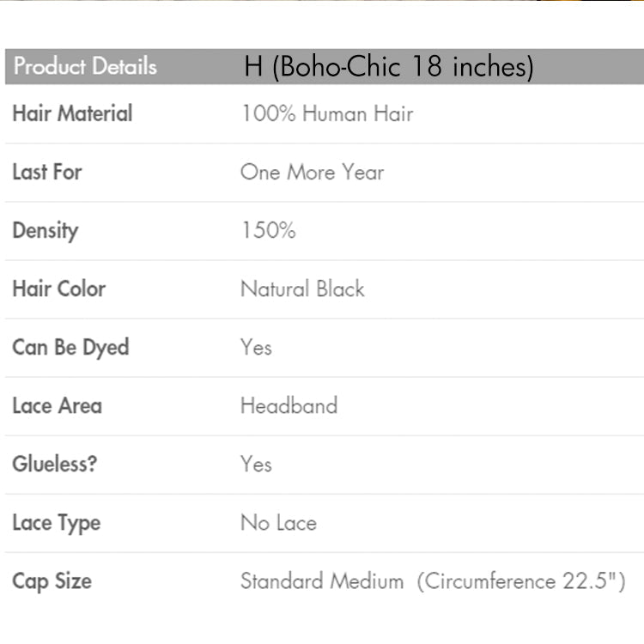Select the Headband value
The height and width of the screenshot is (644, 644).
(x=289, y=405)
